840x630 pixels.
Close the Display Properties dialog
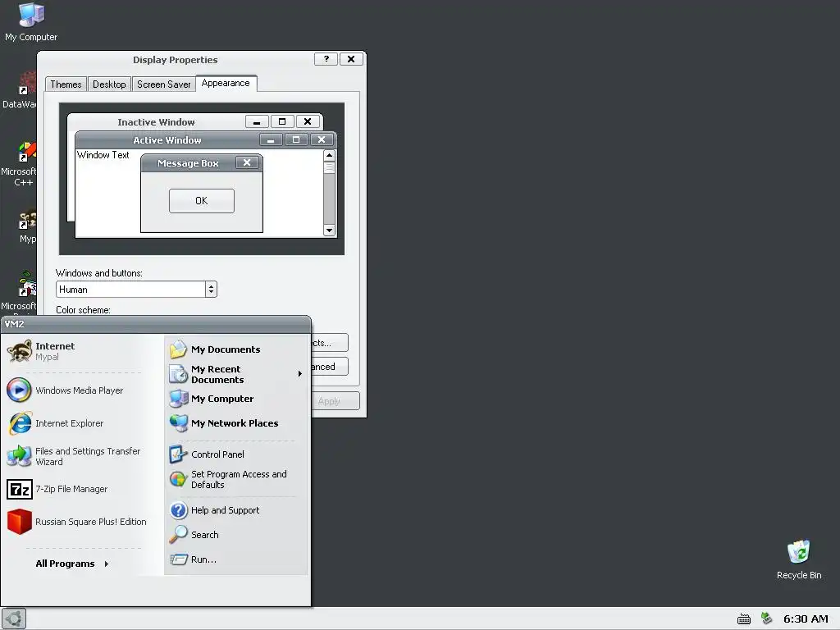click(x=351, y=59)
